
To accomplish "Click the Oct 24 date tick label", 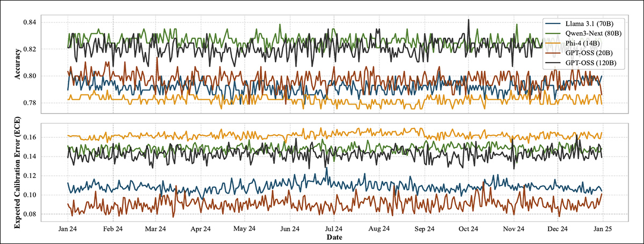I will click(x=468, y=228).
